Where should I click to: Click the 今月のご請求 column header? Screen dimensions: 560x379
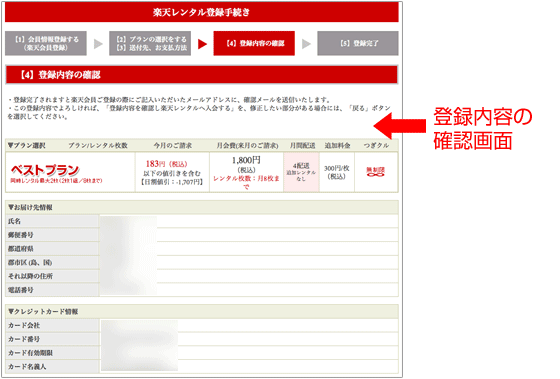point(173,145)
